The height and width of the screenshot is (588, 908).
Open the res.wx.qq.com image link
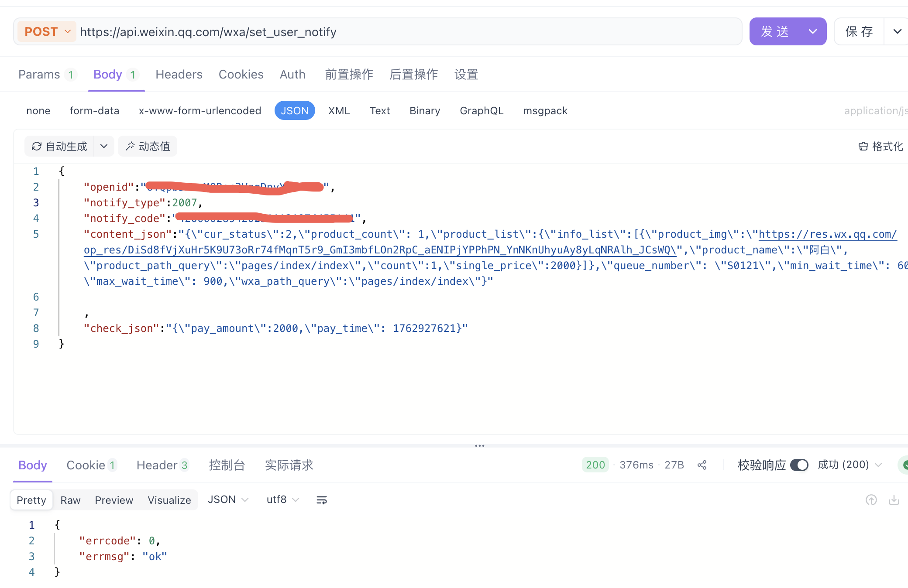[827, 235]
